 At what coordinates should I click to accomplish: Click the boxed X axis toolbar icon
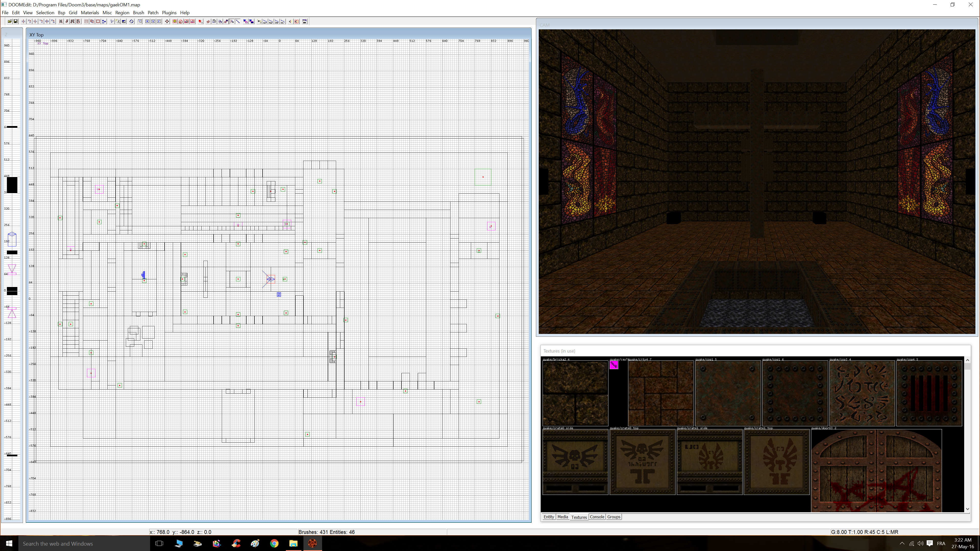pyautogui.click(x=147, y=22)
